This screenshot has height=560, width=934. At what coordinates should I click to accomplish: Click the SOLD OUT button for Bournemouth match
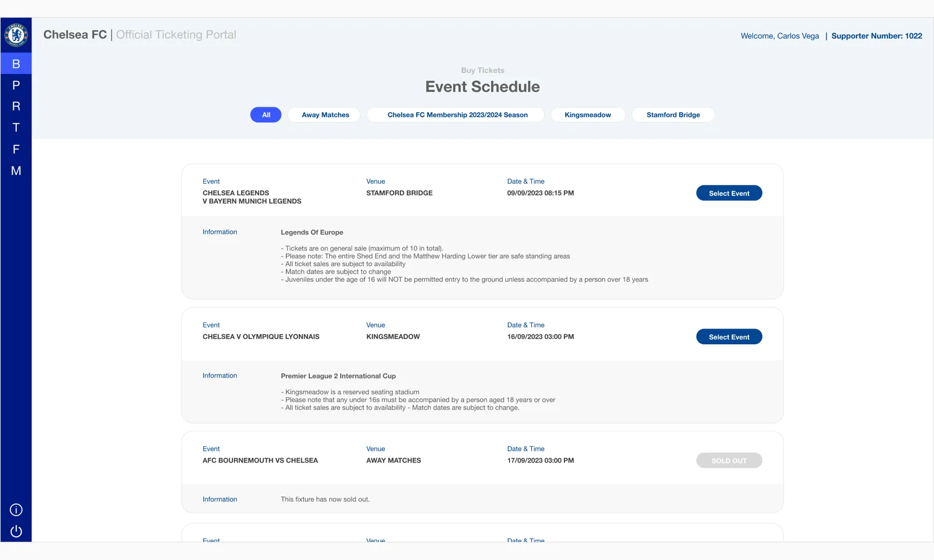[x=729, y=460]
